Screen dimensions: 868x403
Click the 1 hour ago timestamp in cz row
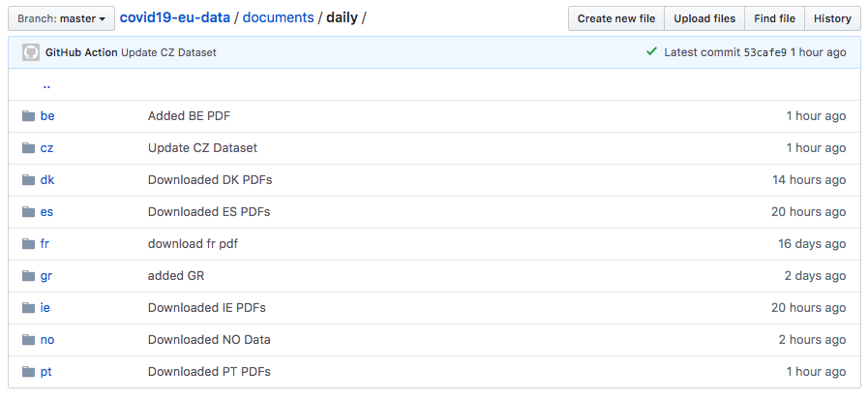click(816, 148)
